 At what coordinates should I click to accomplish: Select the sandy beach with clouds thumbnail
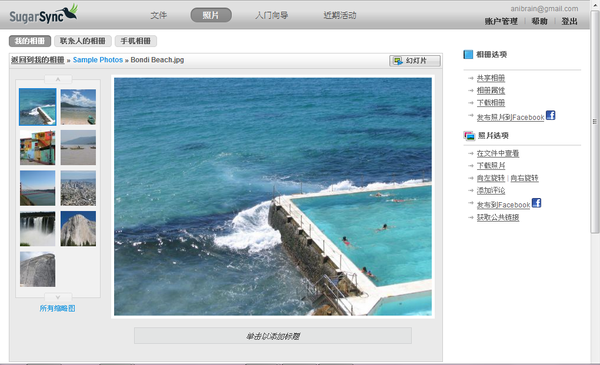78,107
